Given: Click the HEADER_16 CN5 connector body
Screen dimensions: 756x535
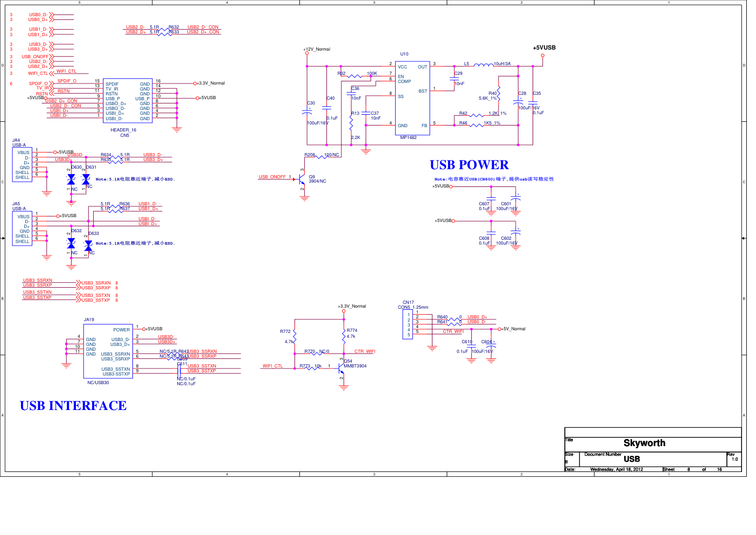Looking at the screenshot, I should pos(128,101).
